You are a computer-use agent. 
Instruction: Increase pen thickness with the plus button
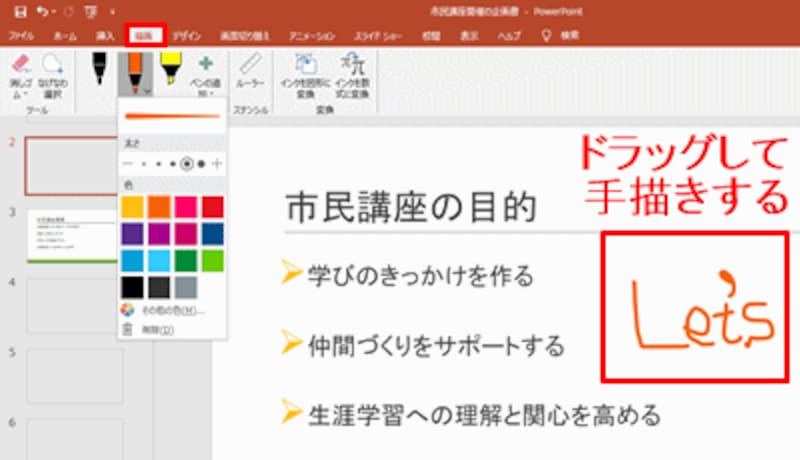(217, 164)
